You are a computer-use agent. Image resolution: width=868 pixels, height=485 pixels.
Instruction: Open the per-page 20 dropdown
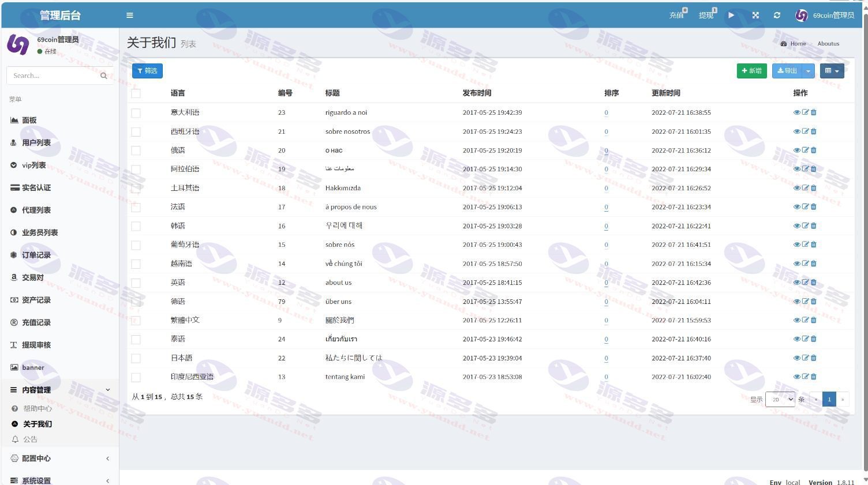tap(780, 399)
